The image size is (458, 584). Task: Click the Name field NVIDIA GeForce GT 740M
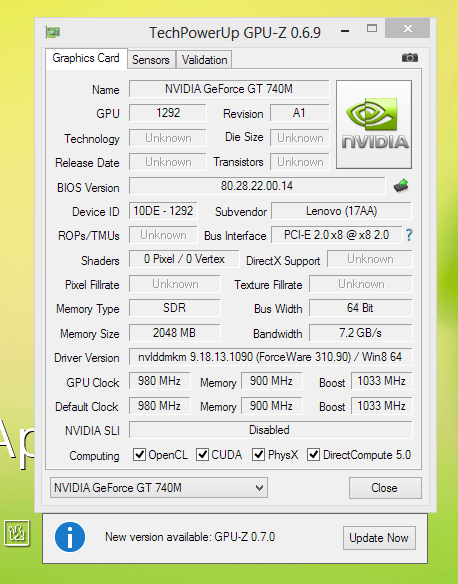(x=229, y=89)
